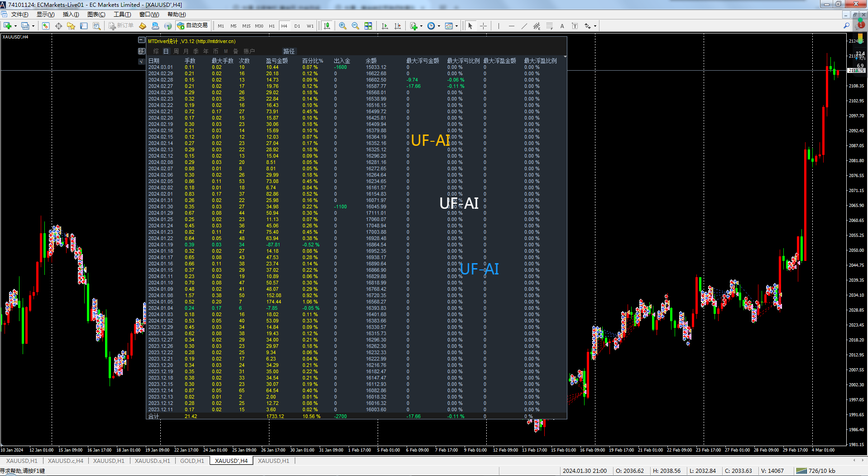Switch chart timeframe to H1
Image resolution: width=868 pixels, height=476 pixels.
point(272,26)
